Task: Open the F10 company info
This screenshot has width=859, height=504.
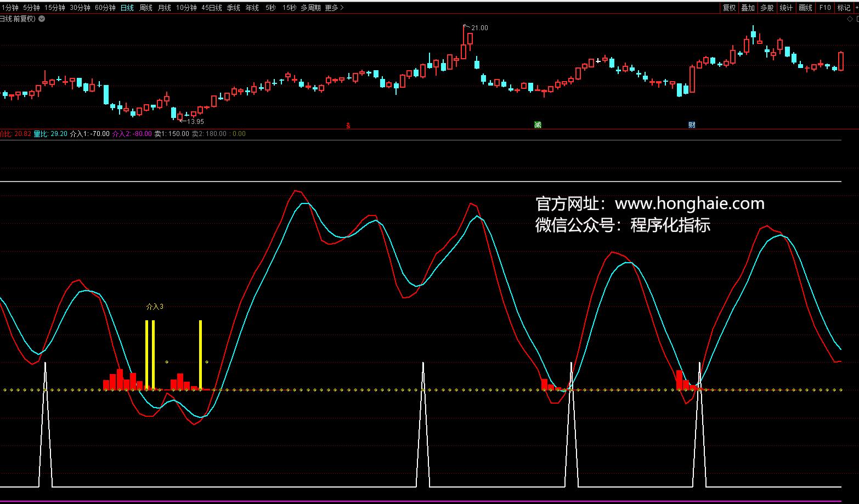Action: click(x=824, y=8)
